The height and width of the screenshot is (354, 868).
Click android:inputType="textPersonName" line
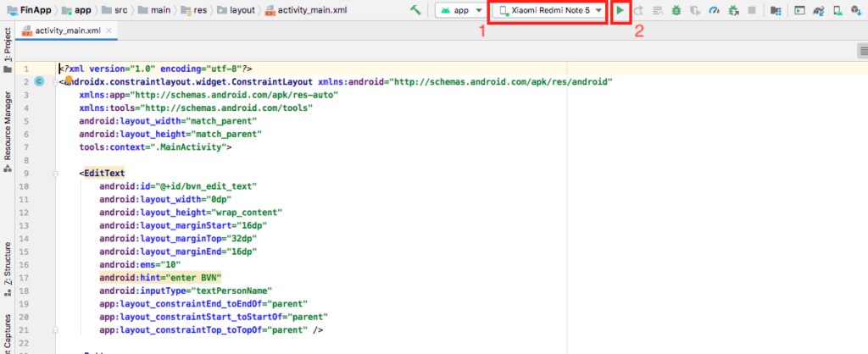[x=186, y=291]
